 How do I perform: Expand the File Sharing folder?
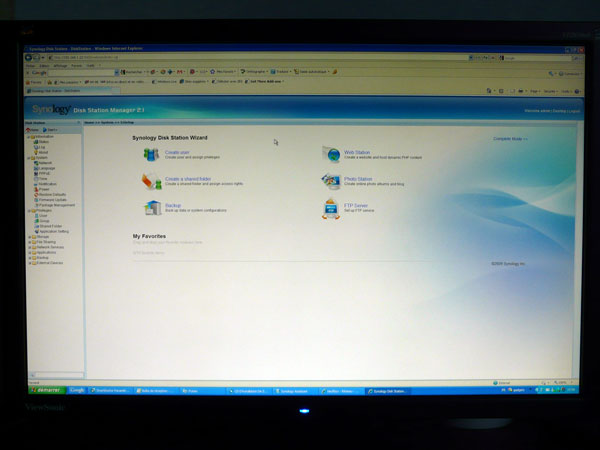(x=30, y=242)
